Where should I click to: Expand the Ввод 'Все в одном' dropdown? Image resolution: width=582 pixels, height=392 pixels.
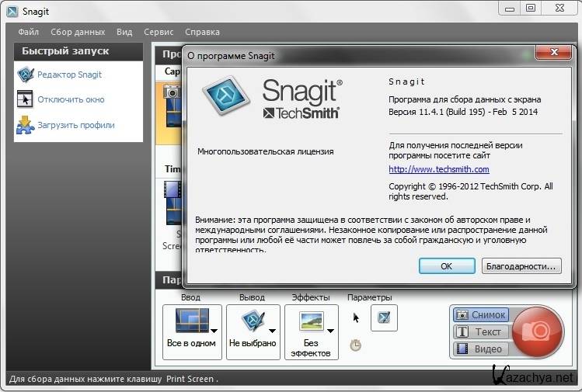214,330
